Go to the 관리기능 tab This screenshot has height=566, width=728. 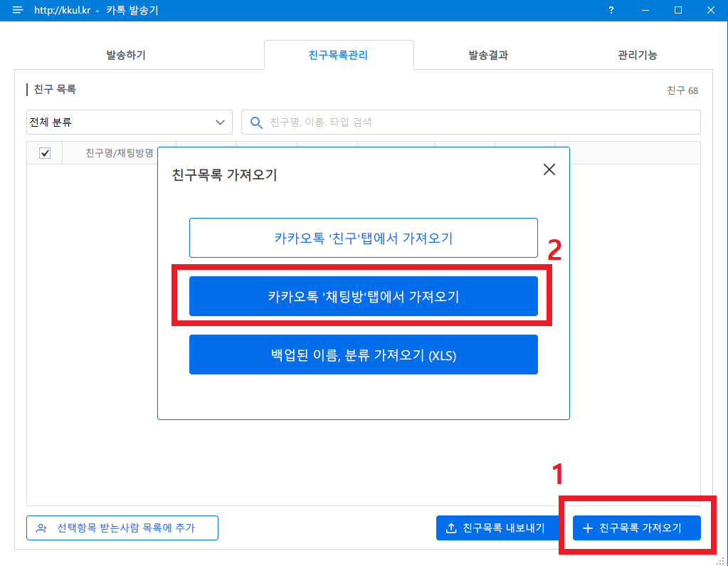click(x=638, y=55)
